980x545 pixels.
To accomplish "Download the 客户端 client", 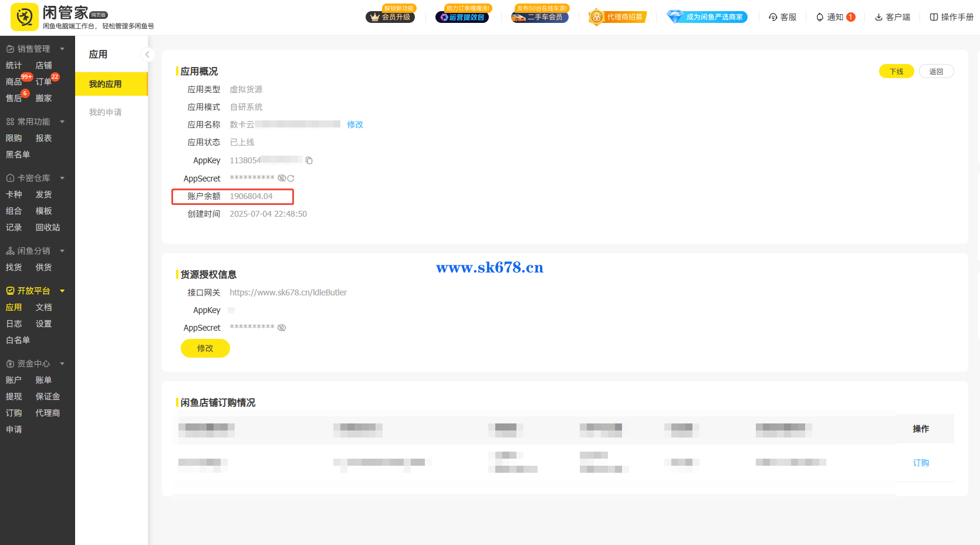I will (893, 17).
